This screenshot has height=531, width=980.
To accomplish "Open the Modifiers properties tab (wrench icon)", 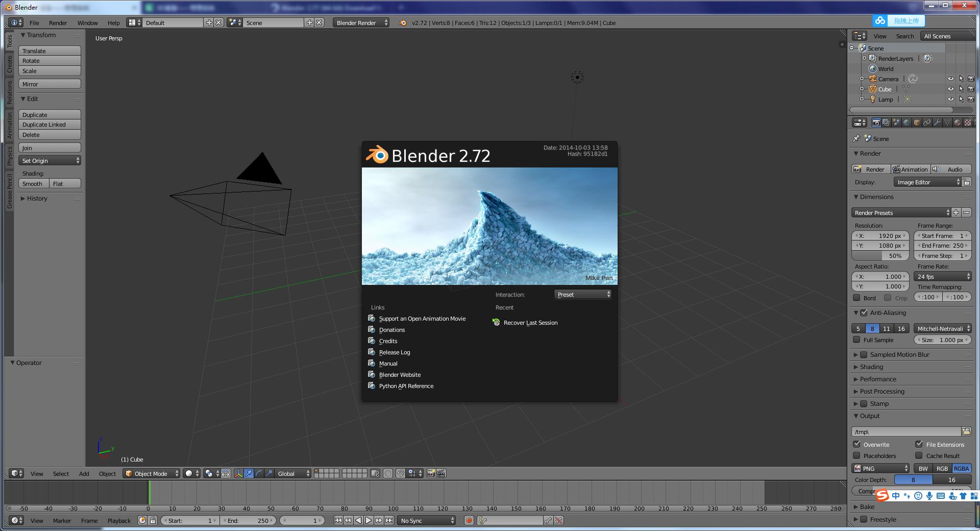I will pyautogui.click(x=937, y=123).
